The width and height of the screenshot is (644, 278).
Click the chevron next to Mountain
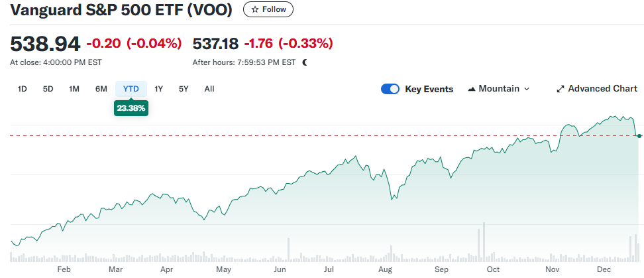[x=527, y=89]
